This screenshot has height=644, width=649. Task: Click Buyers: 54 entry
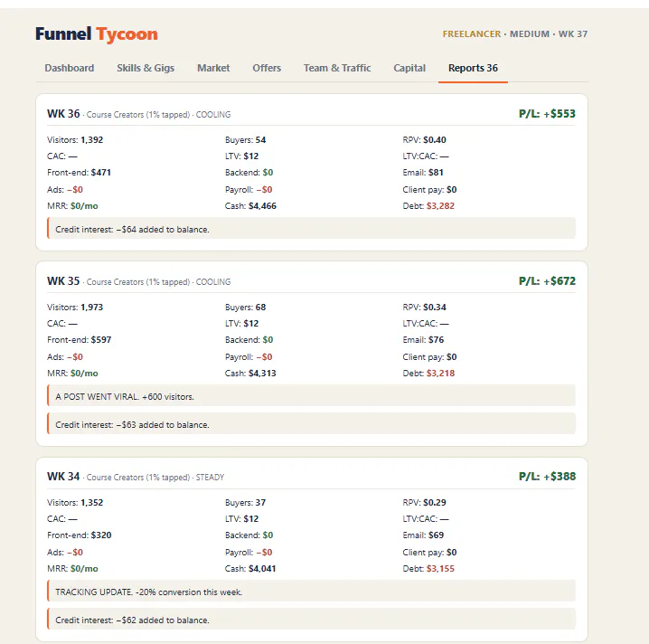tap(245, 140)
